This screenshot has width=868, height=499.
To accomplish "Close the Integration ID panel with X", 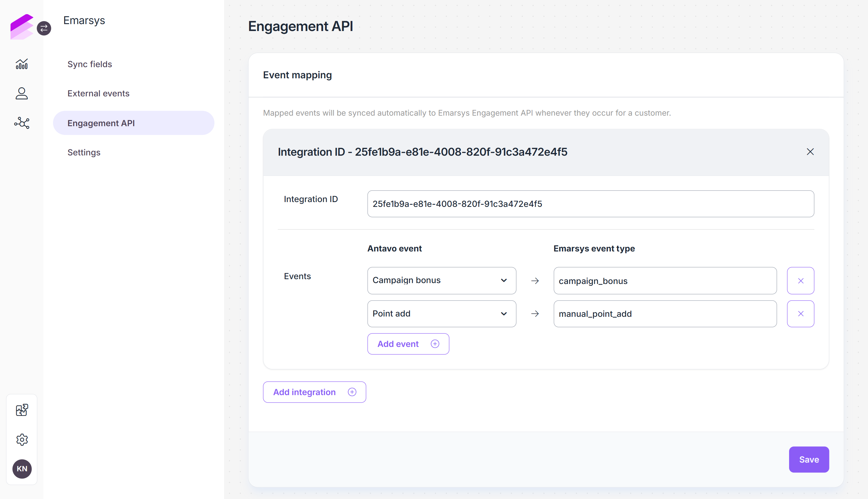I will (x=810, y=152).
